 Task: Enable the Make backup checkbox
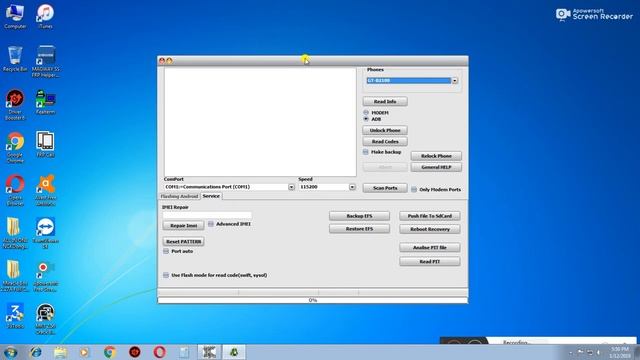pyautogui.click(x=366, y=152)
